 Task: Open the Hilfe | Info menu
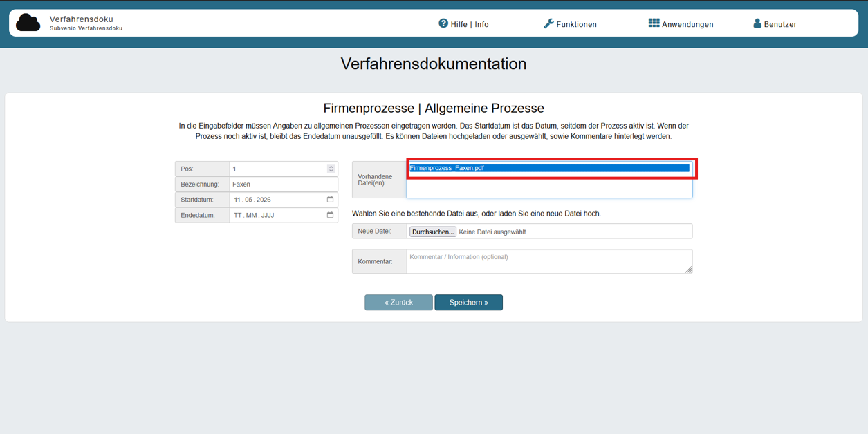[463, 24]
